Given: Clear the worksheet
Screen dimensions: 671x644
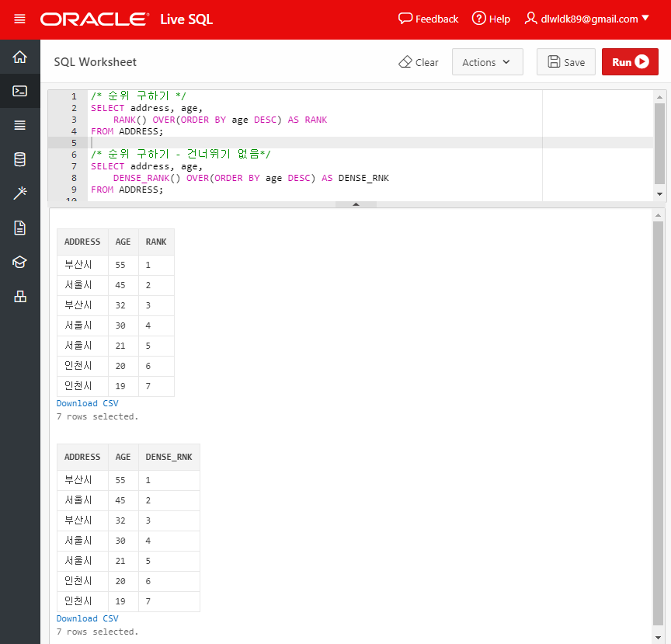Looking at the screenshot, I should click(419, 62).
